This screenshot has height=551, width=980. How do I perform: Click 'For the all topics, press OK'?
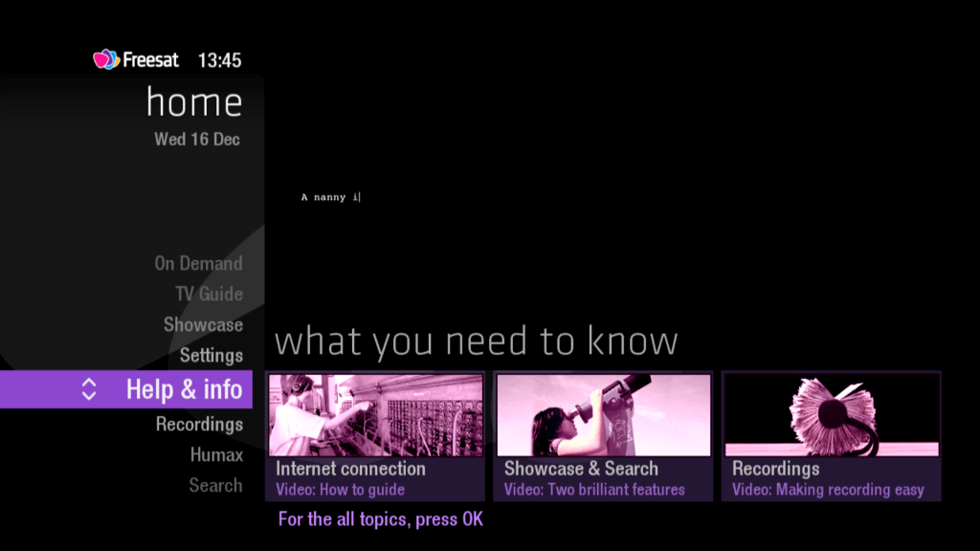(380, 519)
